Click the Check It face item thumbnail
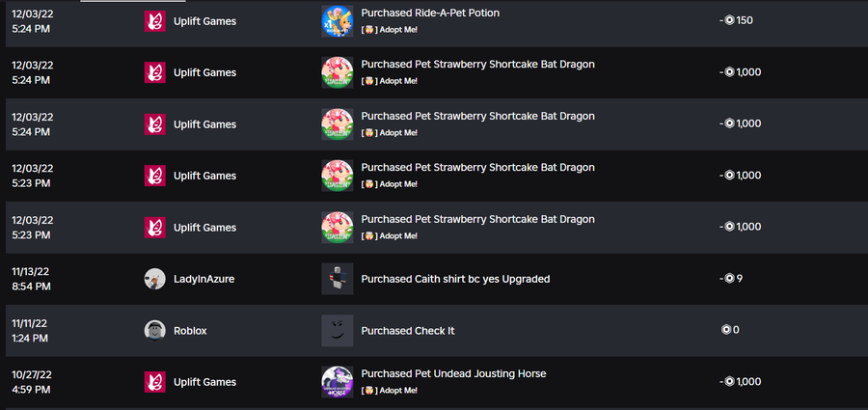This screenshot has height=410, width=868. coord(338,331)
